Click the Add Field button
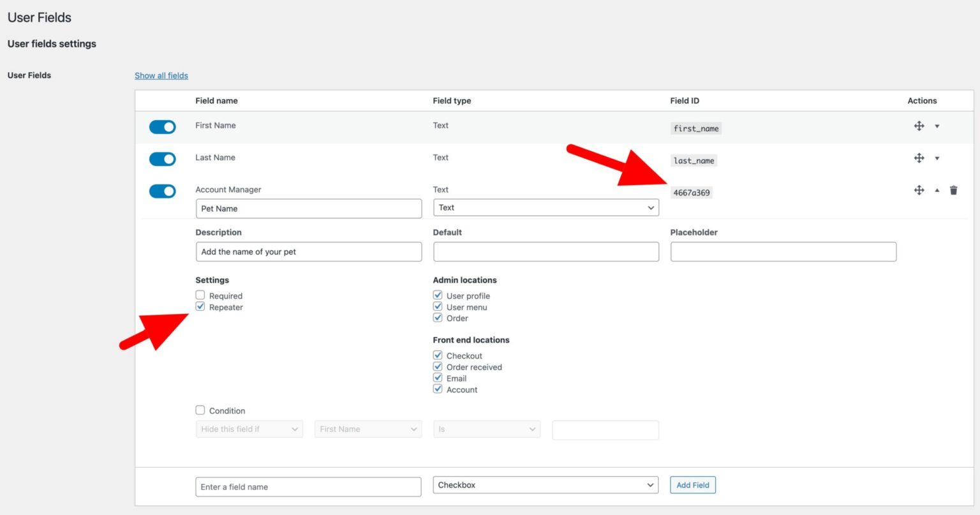This screenshot has width=980, height=515. coord(692,485)
